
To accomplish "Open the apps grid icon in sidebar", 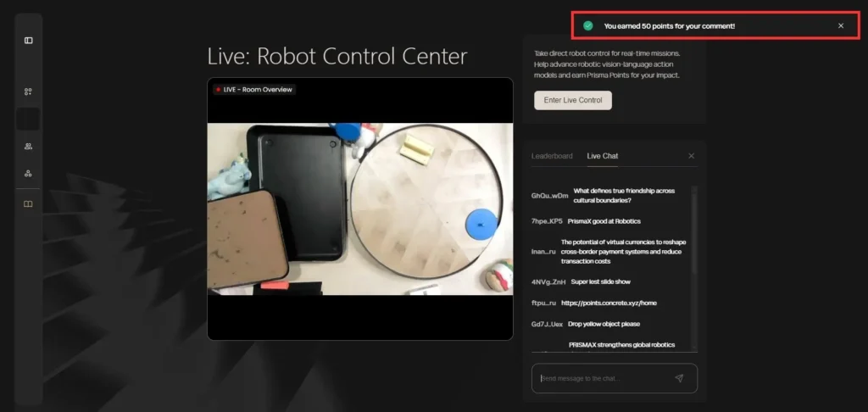I will coord(28,92).
